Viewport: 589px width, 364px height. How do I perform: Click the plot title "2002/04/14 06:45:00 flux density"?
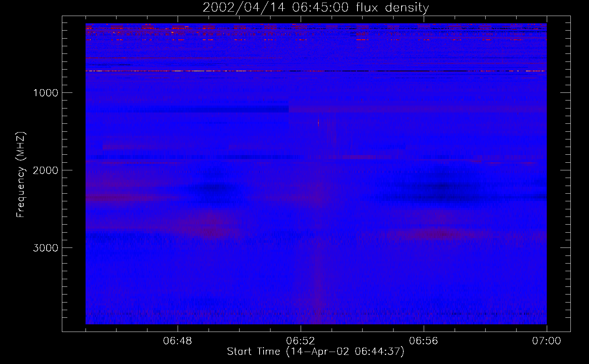(x=316, y=7)
